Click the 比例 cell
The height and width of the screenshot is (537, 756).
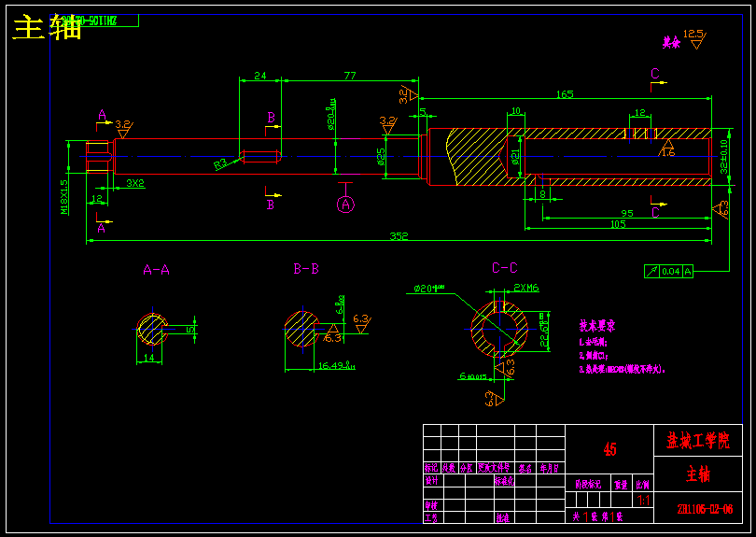[x=643, y=484]
